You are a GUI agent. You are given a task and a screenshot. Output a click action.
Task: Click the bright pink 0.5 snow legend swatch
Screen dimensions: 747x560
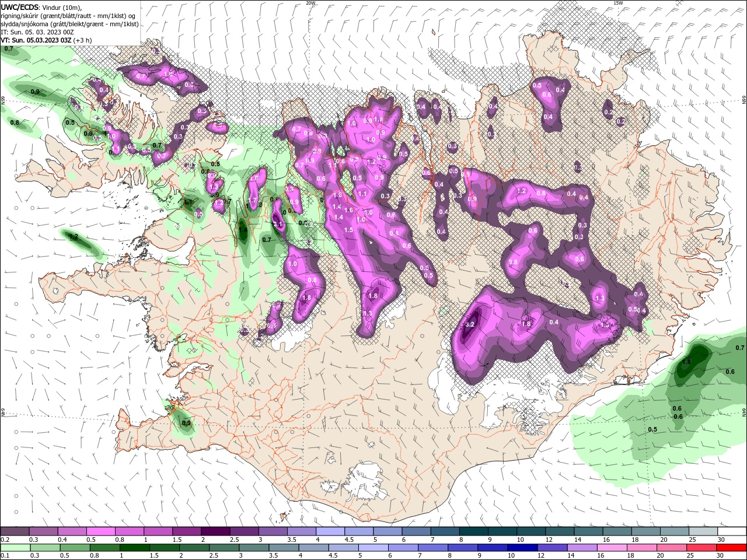(x=100, y=531)
